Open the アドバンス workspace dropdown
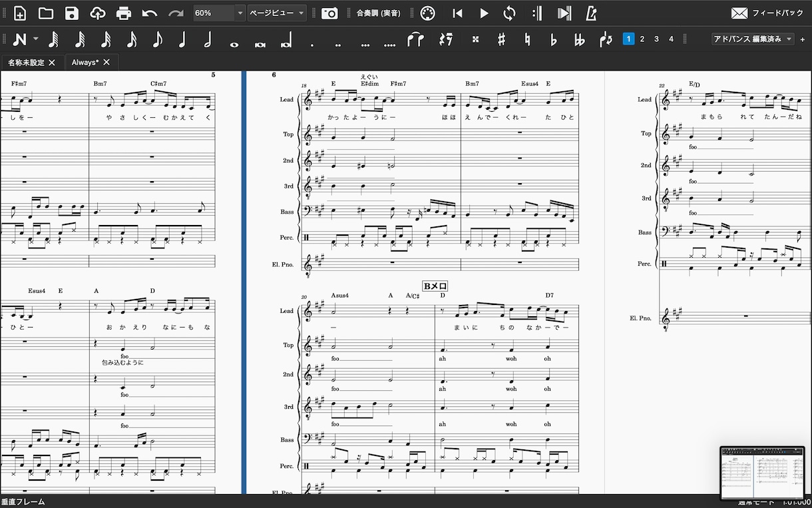The height and width of the screenshot is (508, 812). tap(753, 39)
